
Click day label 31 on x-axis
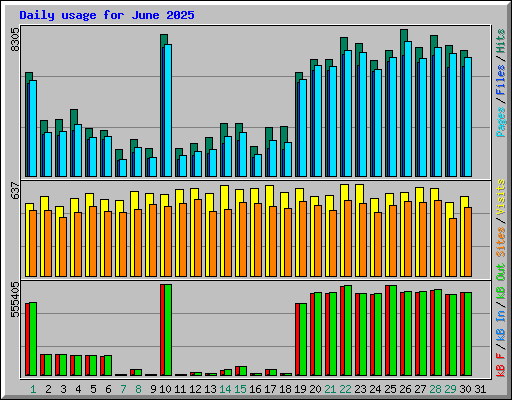click(480, 389)
